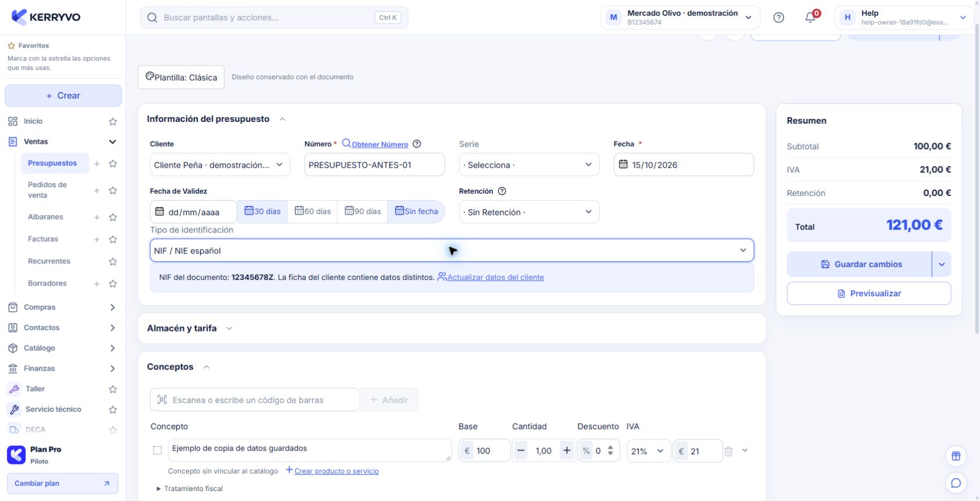Click Guardar cambios button

point(859,264)
